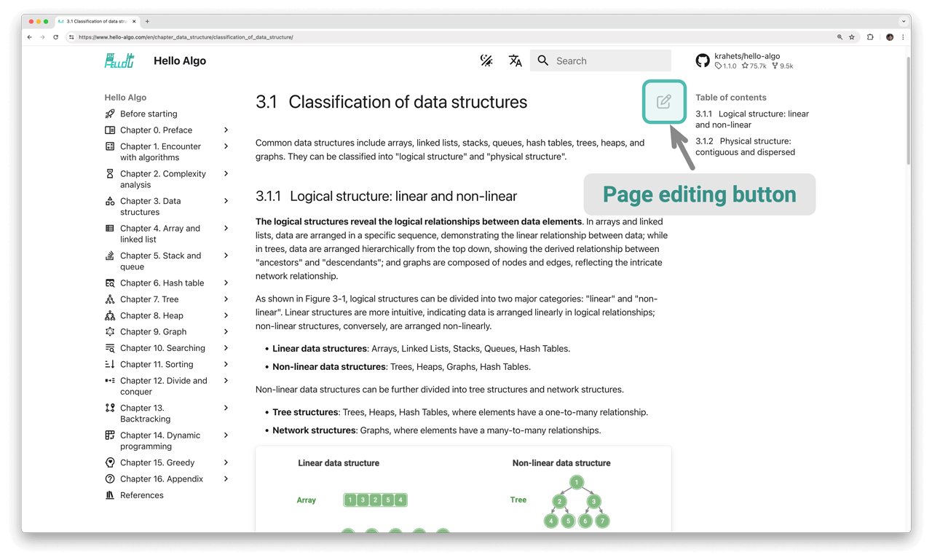The height and width of the screenshot is (560, 932).
Task: Select the 3.1 Classification browser tab
Action: tap(95, 21)
